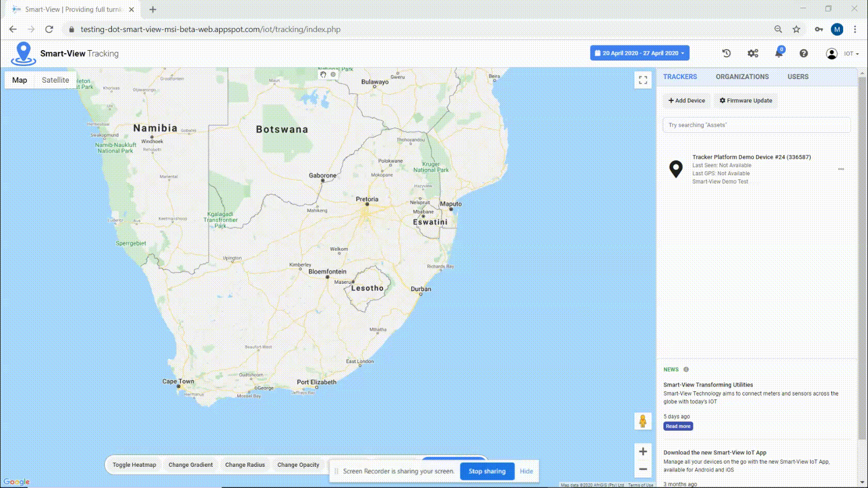
Task: Click the Smart-View Tracking title text
Action: click(79, 54)
